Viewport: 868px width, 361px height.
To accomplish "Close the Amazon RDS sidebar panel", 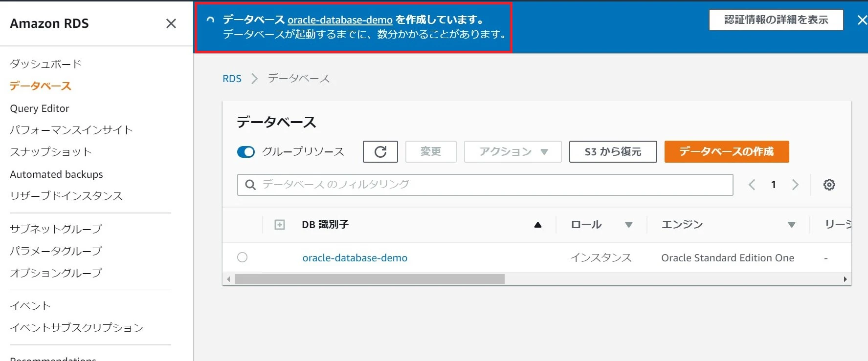I will (171, 23).
